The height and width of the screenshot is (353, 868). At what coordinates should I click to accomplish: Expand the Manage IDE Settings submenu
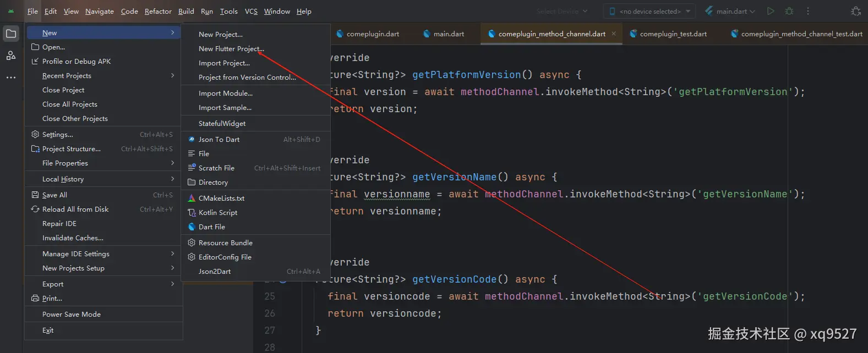pos(103,253)
